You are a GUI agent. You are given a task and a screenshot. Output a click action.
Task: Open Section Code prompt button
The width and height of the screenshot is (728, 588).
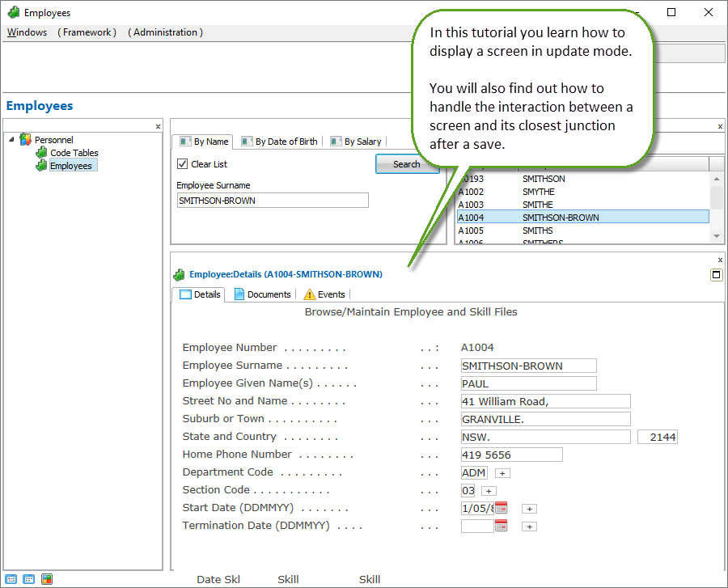click(x=489, y=491)
